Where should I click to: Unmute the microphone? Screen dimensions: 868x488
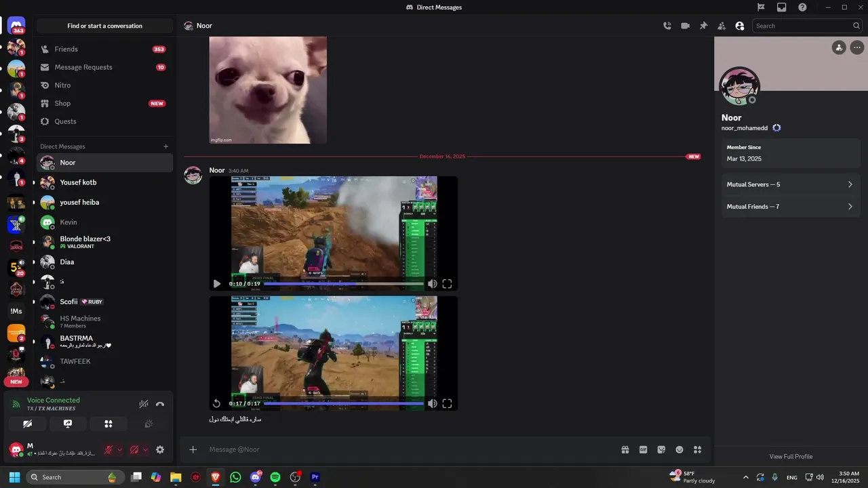point(108,449)
